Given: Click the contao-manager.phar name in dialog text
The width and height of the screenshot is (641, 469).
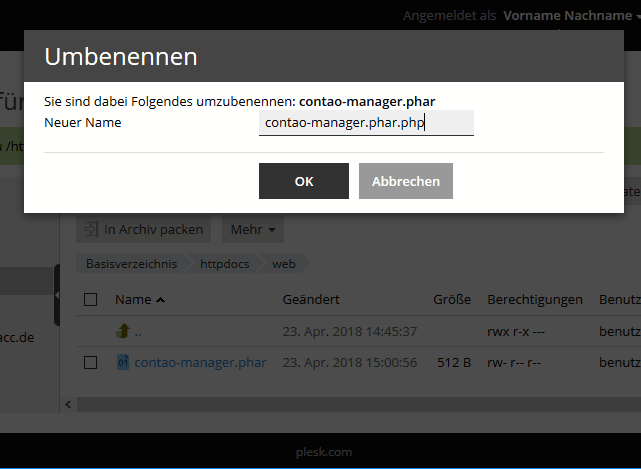Looking at the screenshot, I should [x=367, y=101].
